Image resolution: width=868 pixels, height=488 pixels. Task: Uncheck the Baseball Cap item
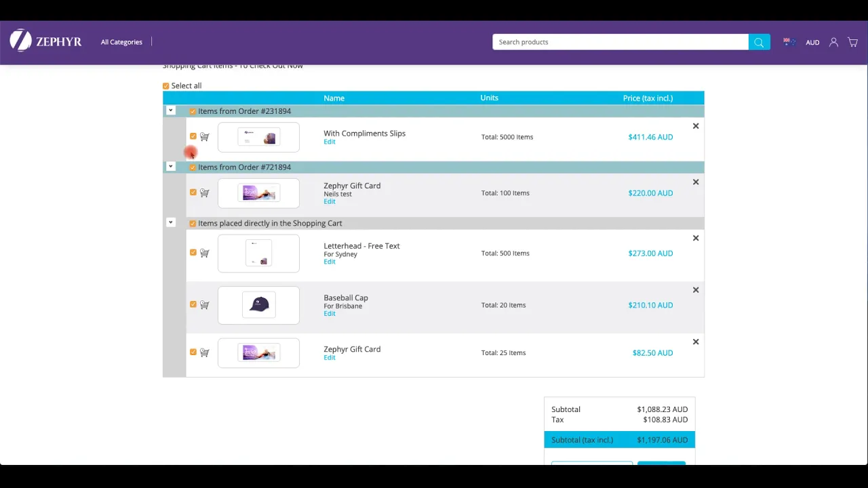click(x=193, y=304)
